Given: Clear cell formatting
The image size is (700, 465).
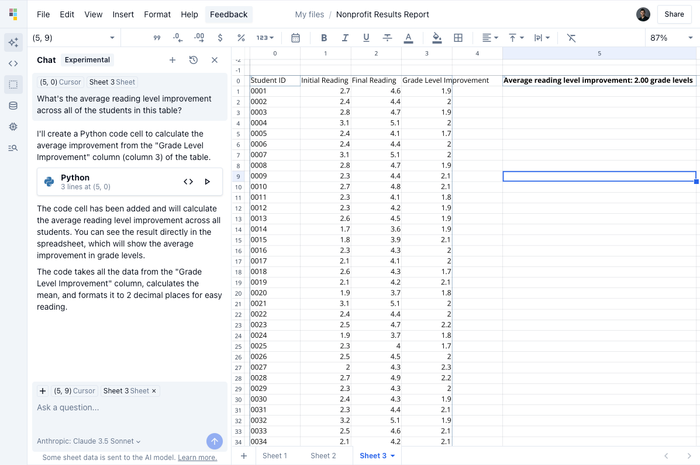Looking at the screenshot, I should click(571, 38).
